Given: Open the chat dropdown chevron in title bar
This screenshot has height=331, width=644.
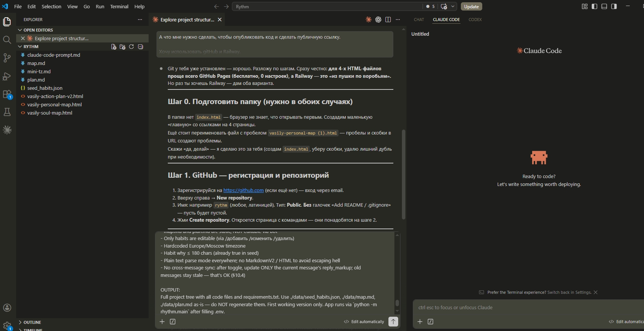Looking at the screenshot, I should 453,6.
